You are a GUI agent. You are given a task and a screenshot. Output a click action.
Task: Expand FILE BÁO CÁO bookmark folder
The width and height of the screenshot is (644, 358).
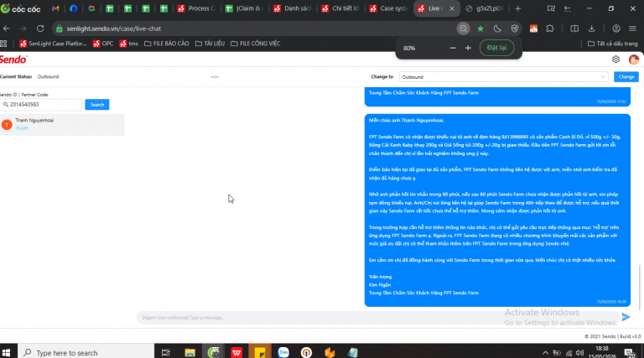(167, 44)
